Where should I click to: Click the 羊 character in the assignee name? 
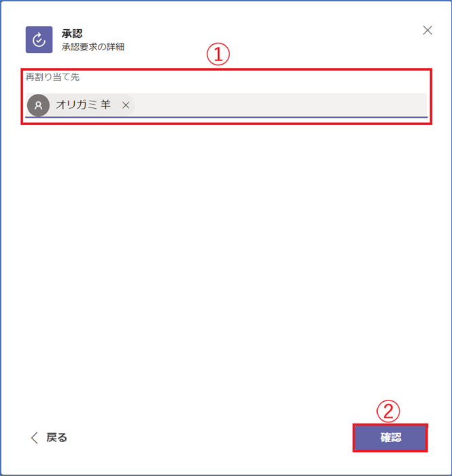click(x=105, y=105)
